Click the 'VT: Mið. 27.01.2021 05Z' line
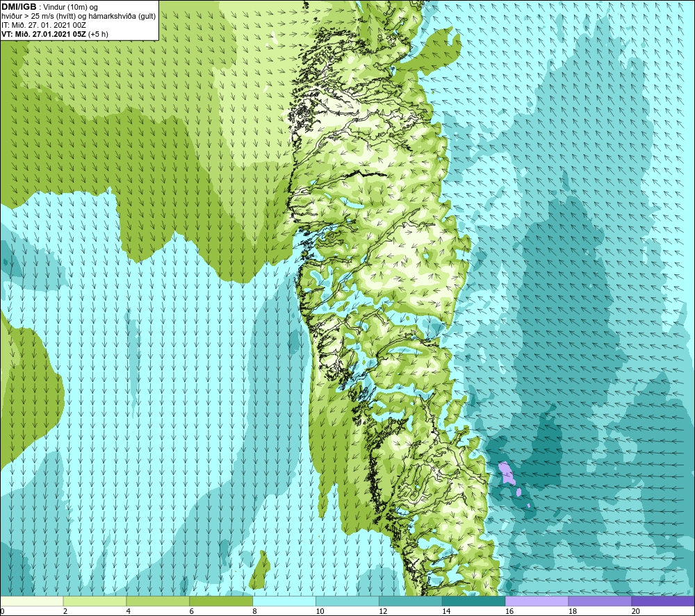Image resolution: width=695 pixels, height=616 pixels. tap(44, 34)
